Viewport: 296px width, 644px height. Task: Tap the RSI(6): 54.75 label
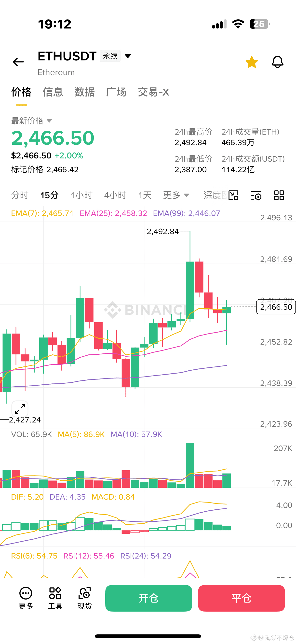coord(34,556)
